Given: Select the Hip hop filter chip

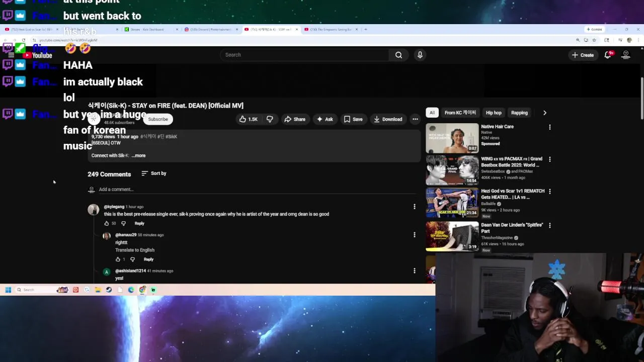Looking at the screenshot, I should pos(494,113).
